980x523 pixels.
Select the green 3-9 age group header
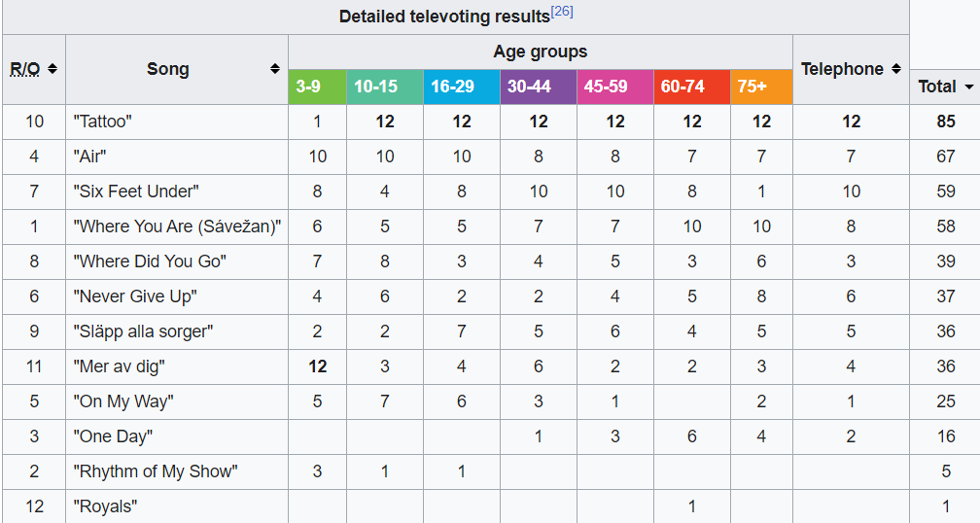click(x=317, y=87)
